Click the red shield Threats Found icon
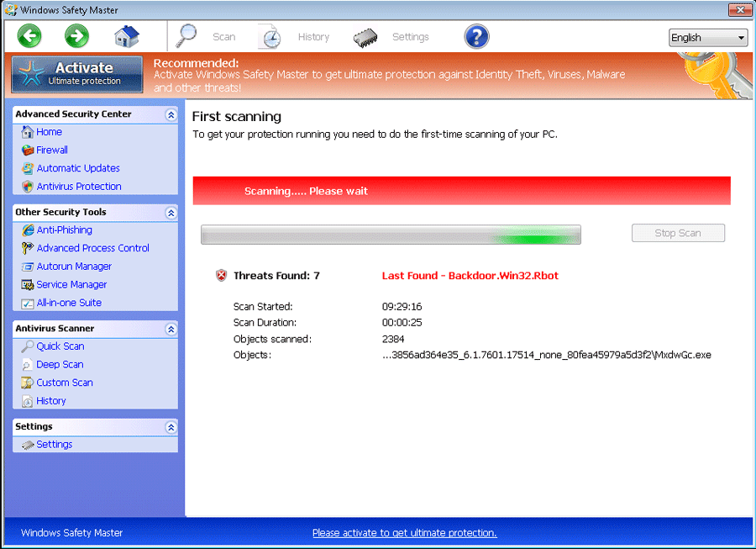 (x=221, y=276)
